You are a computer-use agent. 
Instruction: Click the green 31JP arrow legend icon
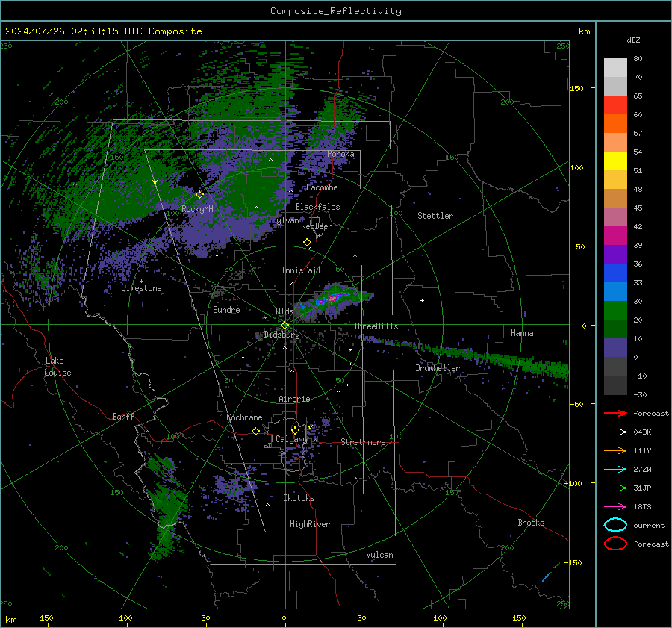(x=615, y=488)
